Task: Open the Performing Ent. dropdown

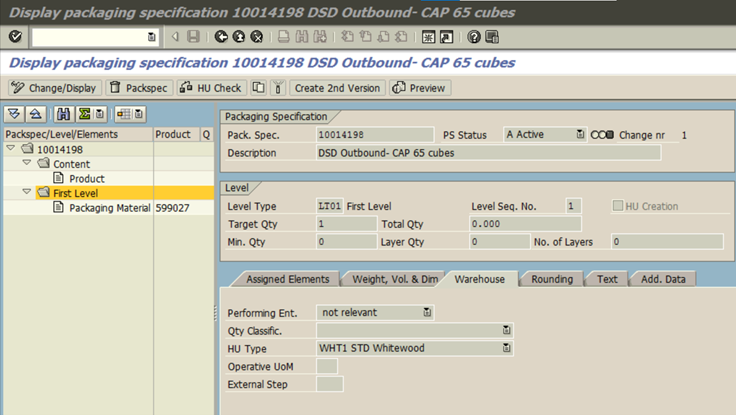Action: (x=428, y=312)
